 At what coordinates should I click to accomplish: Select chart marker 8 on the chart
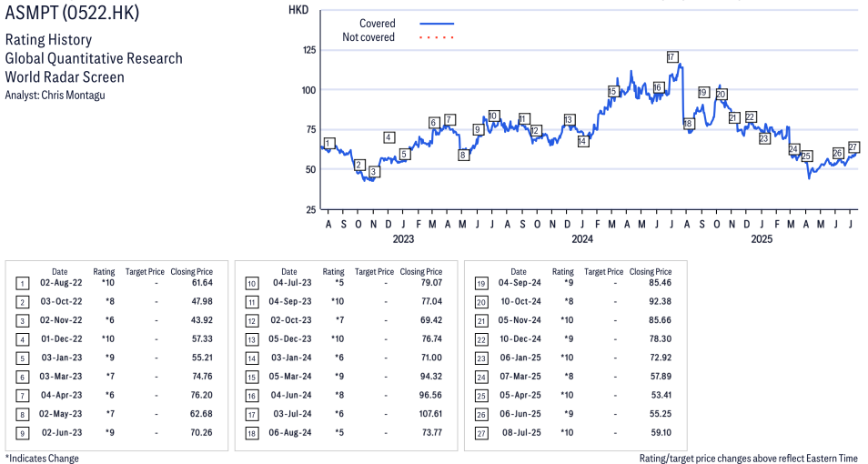(463, 155)
